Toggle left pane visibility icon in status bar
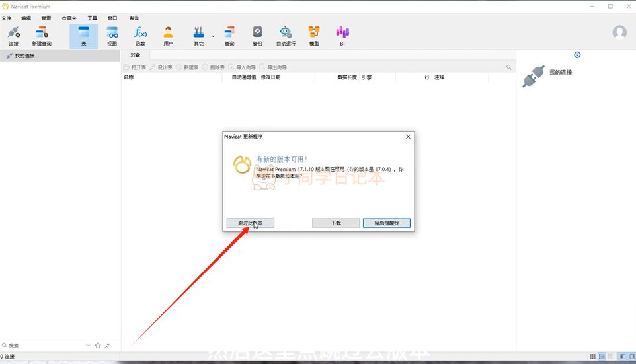The height and width of the screenshot is (364, 636). point(623,356)
